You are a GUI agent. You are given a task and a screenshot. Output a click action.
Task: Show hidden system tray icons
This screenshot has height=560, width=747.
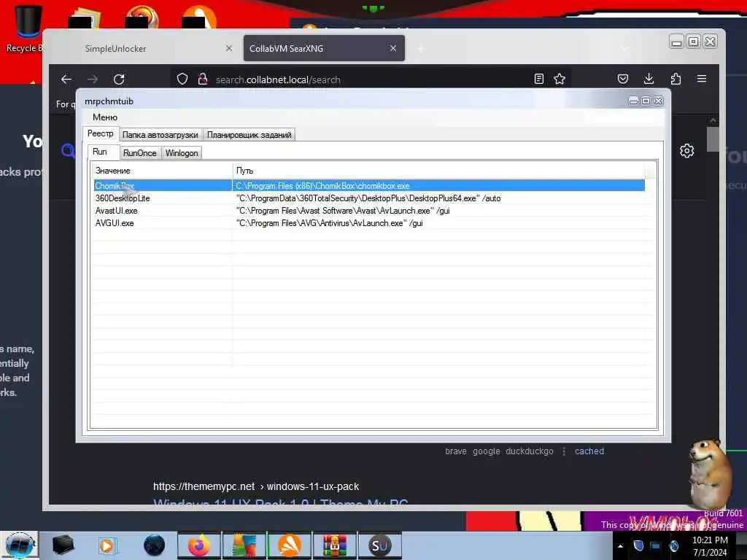[x=620, y=546]
